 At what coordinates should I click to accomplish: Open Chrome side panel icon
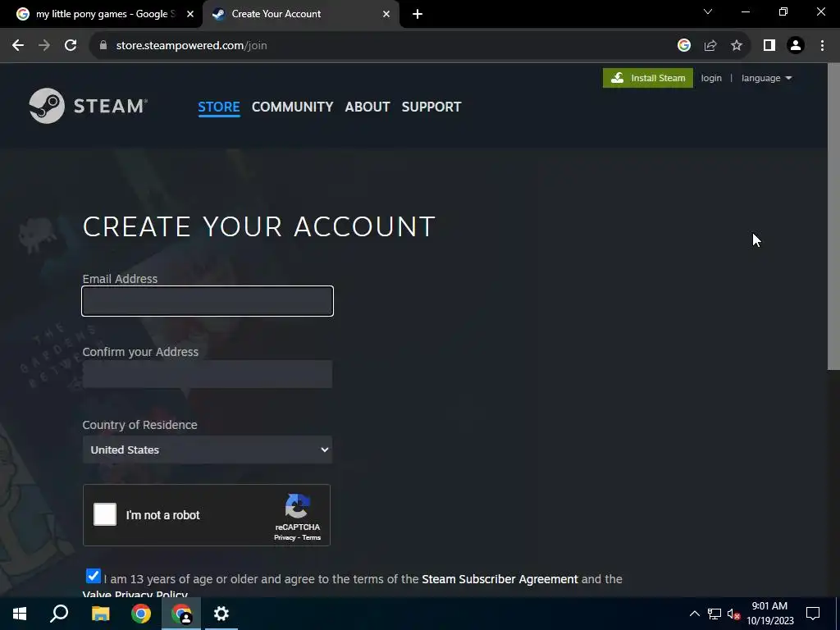769,46
